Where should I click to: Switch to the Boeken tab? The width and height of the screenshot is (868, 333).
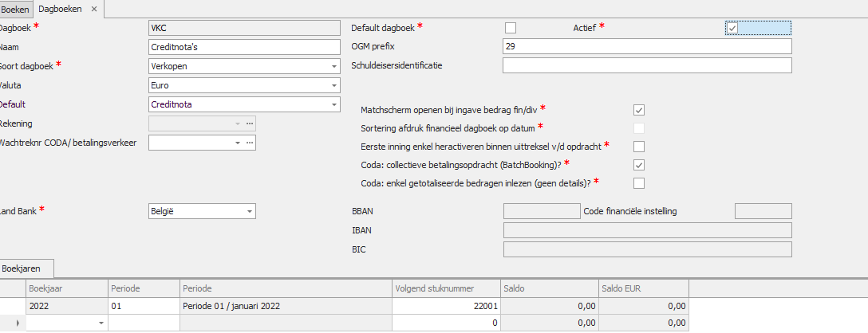coord(15,10)
